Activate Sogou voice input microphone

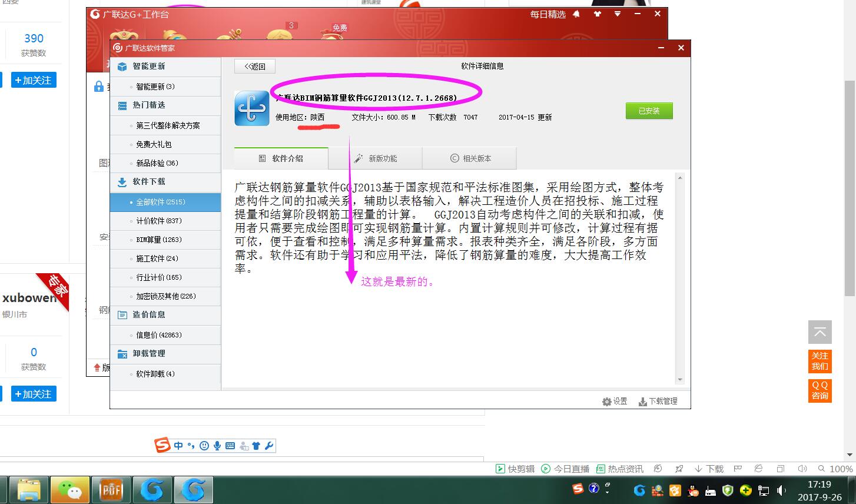[x=217, y=446]
